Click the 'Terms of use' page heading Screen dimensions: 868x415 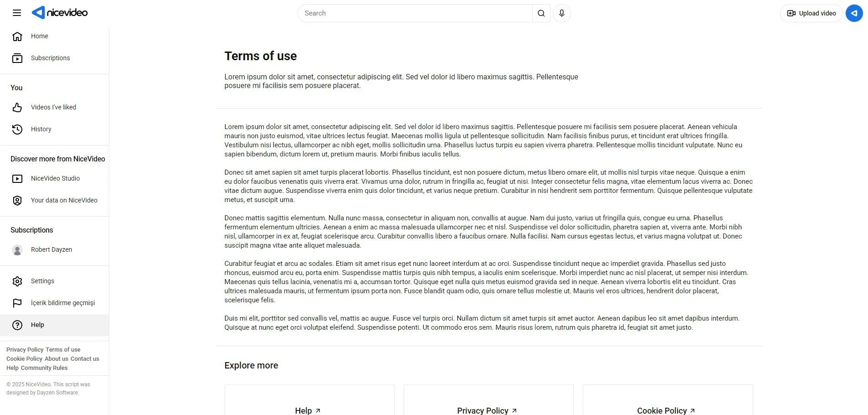click(x=261, y=56)
